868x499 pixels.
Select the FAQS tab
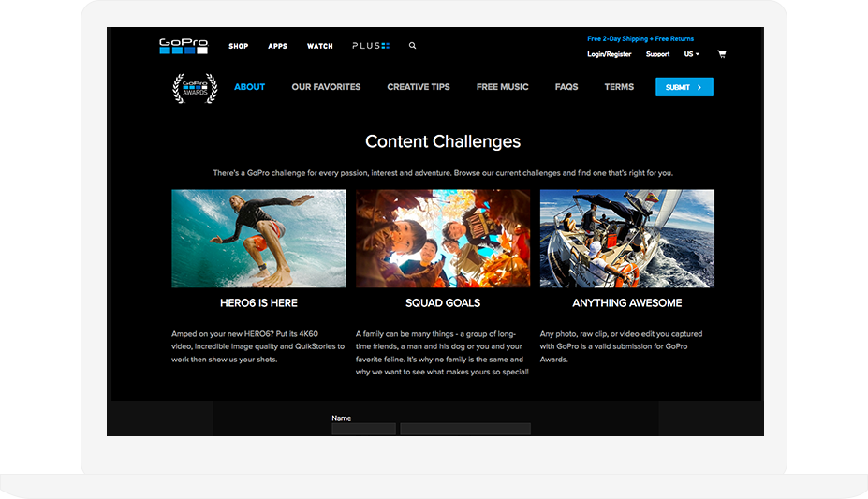coord(566,87)
